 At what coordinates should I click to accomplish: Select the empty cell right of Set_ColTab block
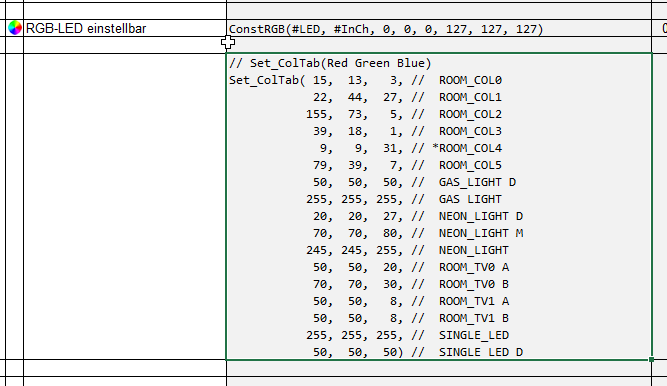click(x=659, y=207)
